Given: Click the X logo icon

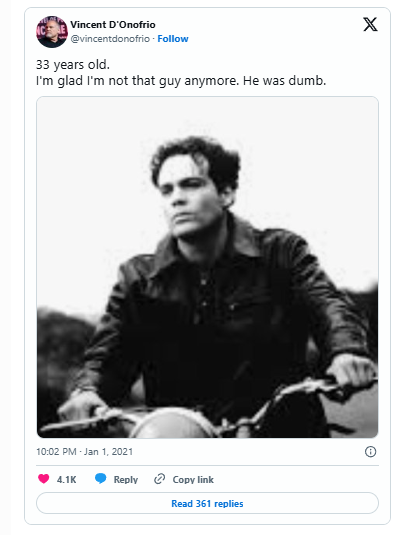Looking at the screenshot, I should coord(370,25).
